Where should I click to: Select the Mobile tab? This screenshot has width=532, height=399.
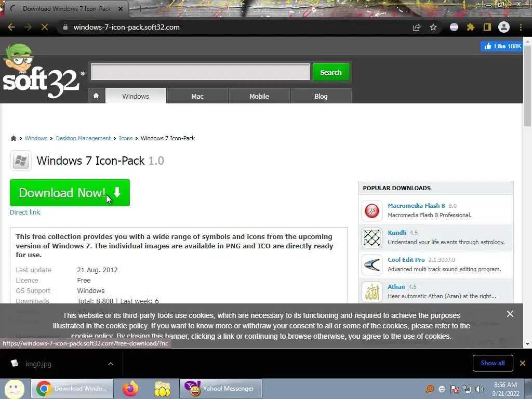click(259, 96)
